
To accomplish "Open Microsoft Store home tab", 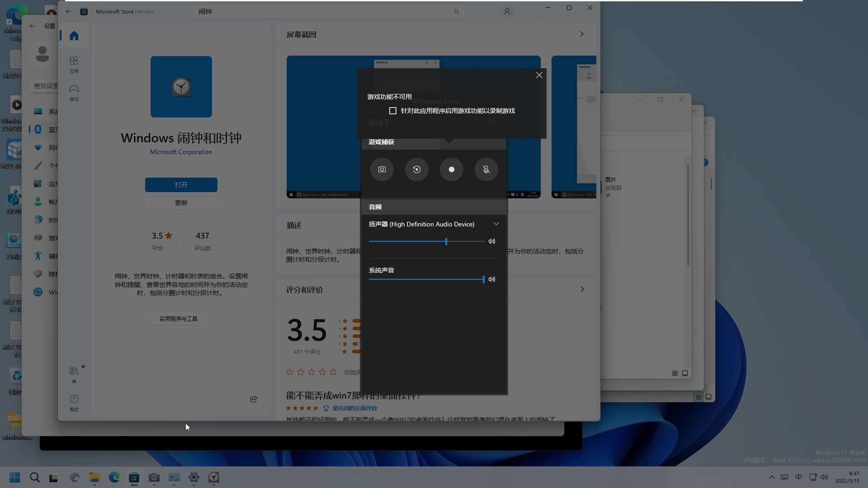I will (x=74, y=36).
